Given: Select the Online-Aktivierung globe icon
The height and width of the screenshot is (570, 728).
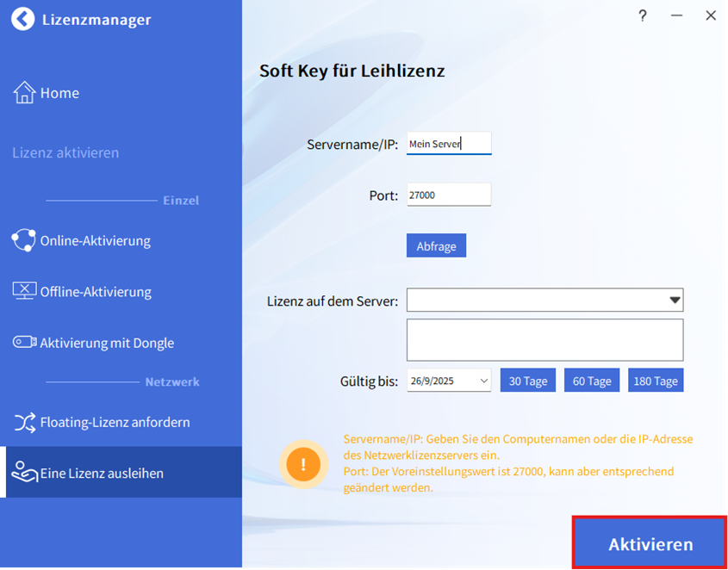Looking at the screenshot, I should click(x=24, y=240).
